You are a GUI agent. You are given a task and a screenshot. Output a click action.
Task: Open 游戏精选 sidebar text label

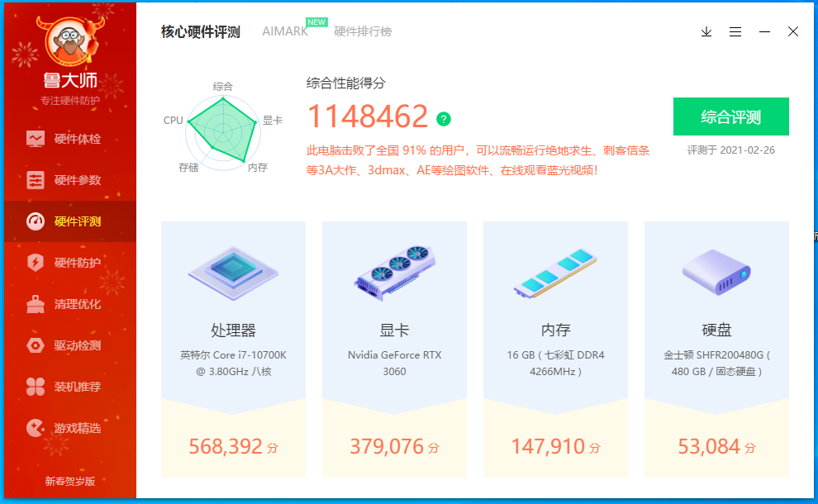[78, 428]
